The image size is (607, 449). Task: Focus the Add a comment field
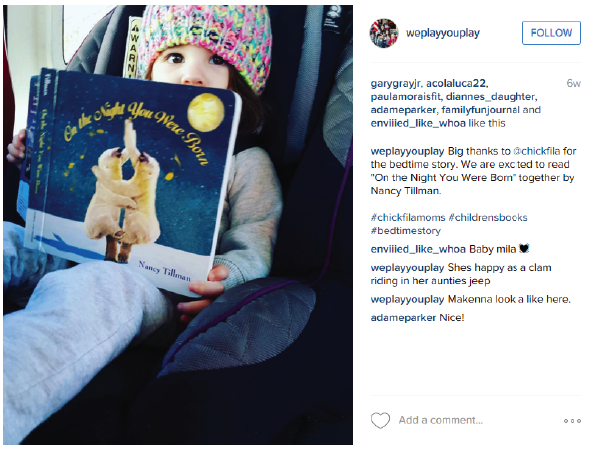coord(441,420)
